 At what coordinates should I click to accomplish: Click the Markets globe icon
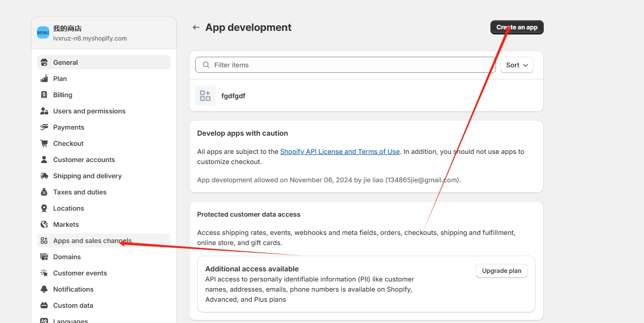click(44, 224)
